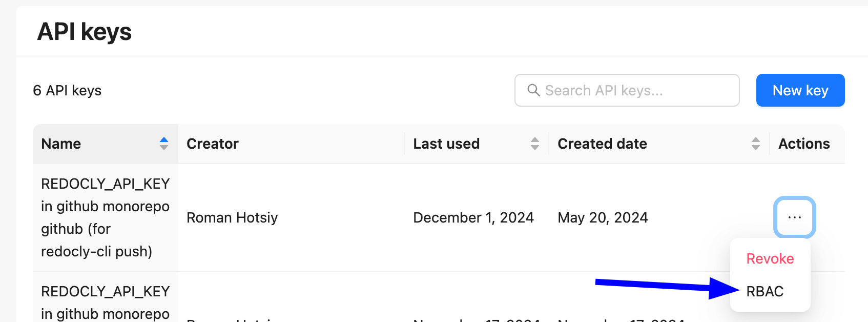Open the three-dot actions menu button
This screenshot has height=322, width=868.
pos(794,217)
